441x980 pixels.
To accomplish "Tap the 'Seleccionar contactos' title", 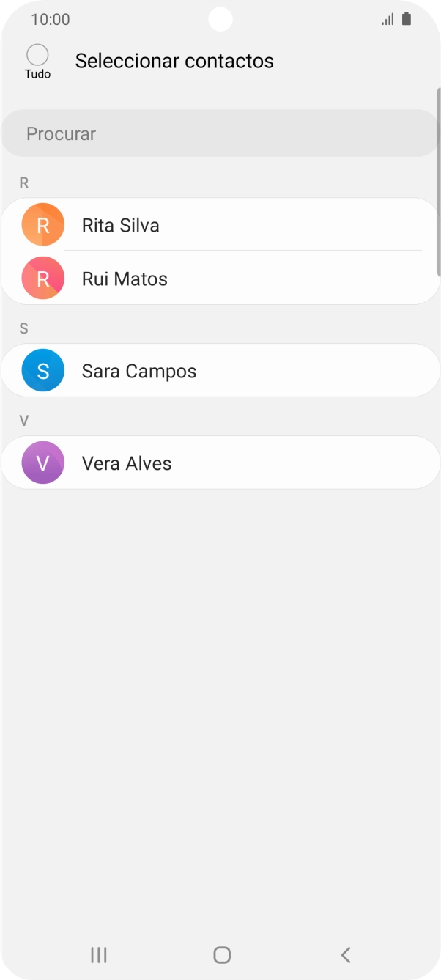I will [174, 61].
